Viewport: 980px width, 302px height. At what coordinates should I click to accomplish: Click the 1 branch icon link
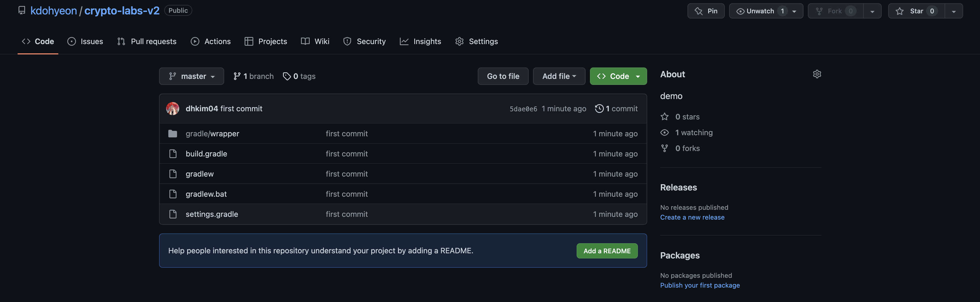pos(237,76)
